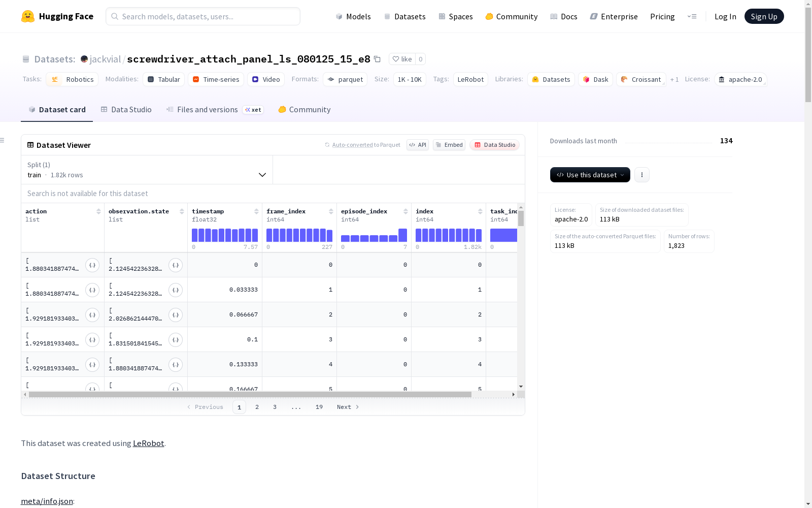Sort by the timestamp column arrows

point(256,211)
